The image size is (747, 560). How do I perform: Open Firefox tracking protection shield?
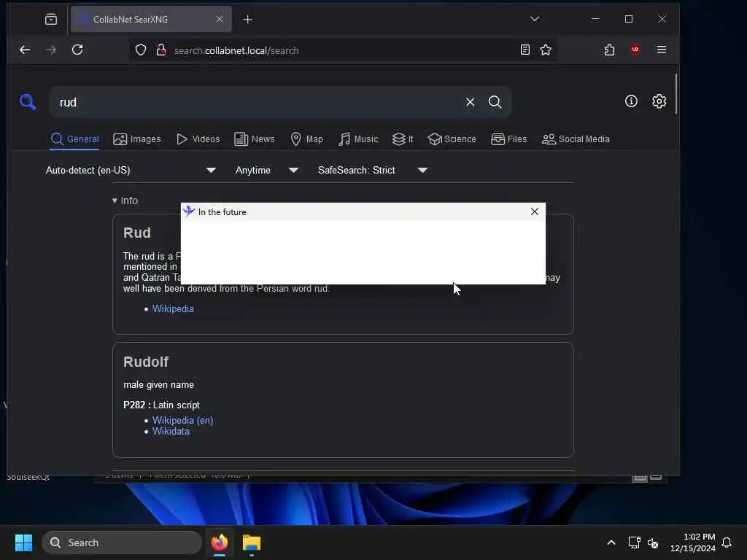(141, 50)
